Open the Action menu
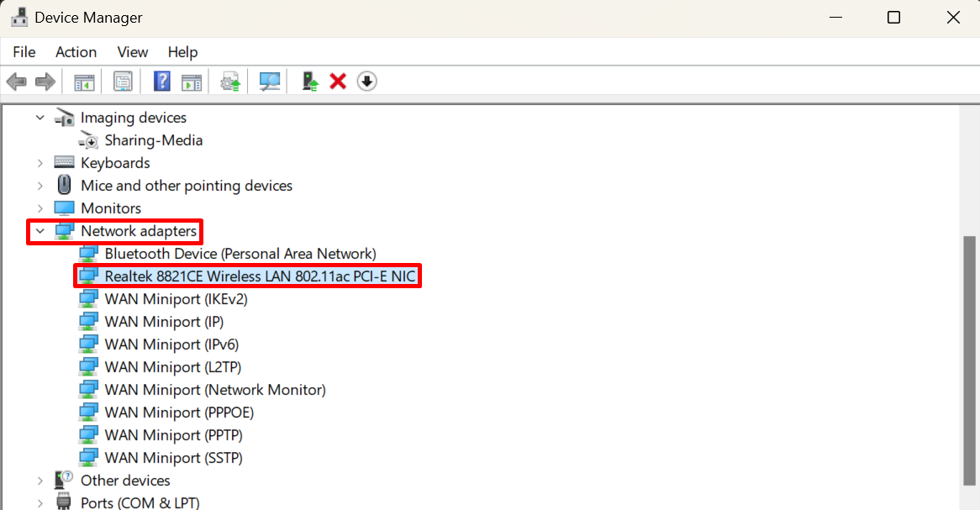This screenshot has height=510, width=980. (76, 51)
